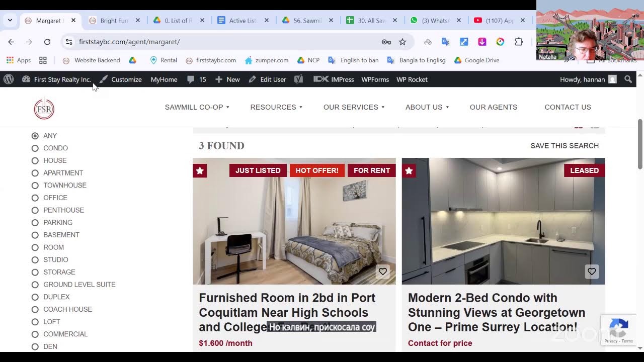Click the FSR site logo
This screenshot has width=644, height=362.
44,109
